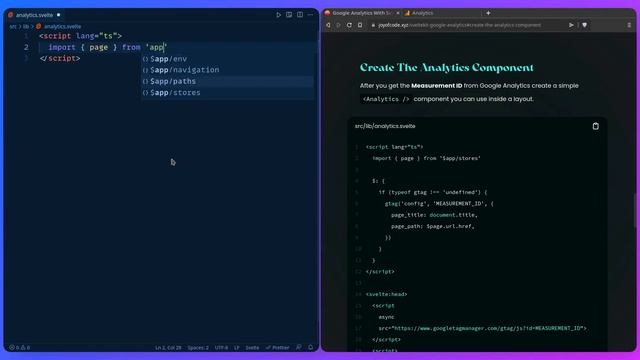Change language mode via Svelte status item

click(252, 348)
